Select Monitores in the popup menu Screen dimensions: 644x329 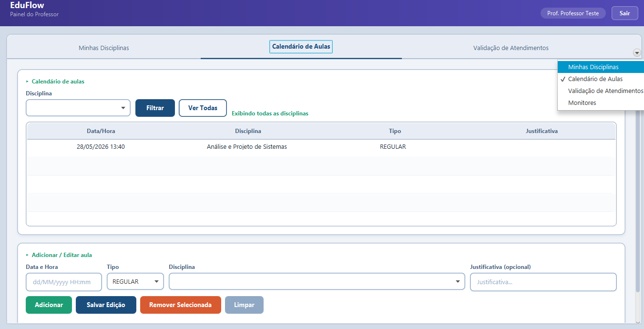tap(601, 103)
